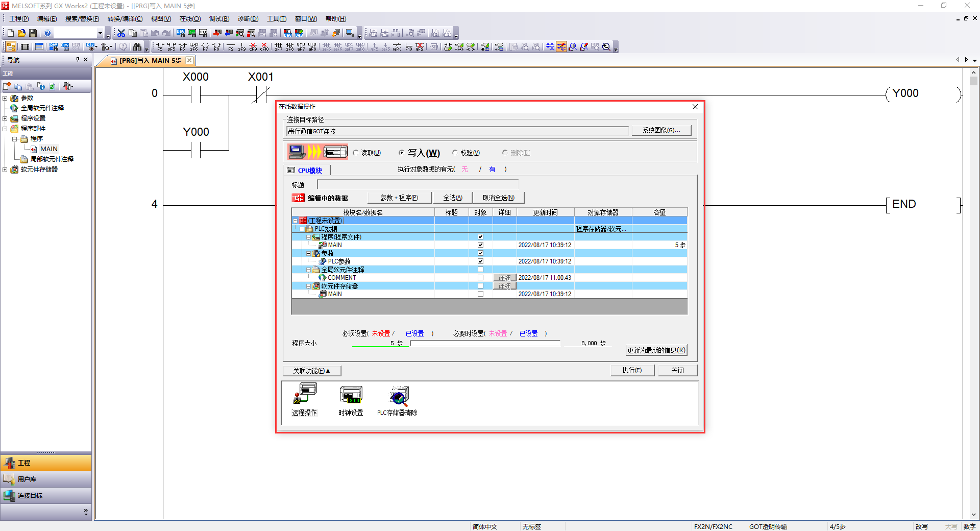Image resolution: width=980 pixels, height=531 pixels.
Task: Insert application instruction with F8 icon
Action: (216, 47)
